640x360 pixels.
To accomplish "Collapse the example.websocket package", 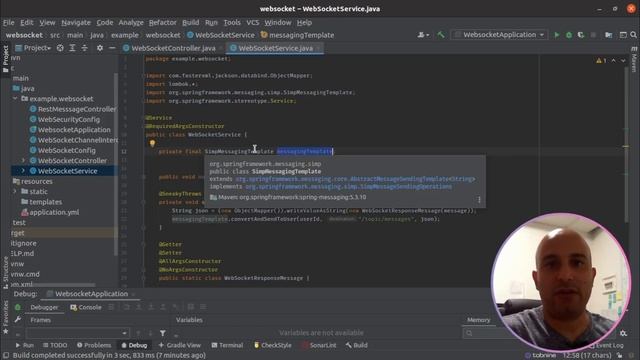I will (x=15, y=99).
